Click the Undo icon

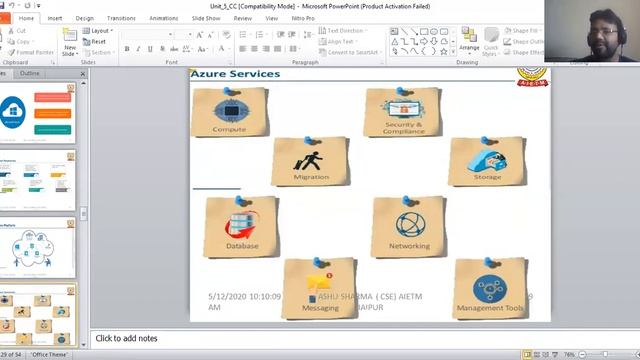[12, 5]
